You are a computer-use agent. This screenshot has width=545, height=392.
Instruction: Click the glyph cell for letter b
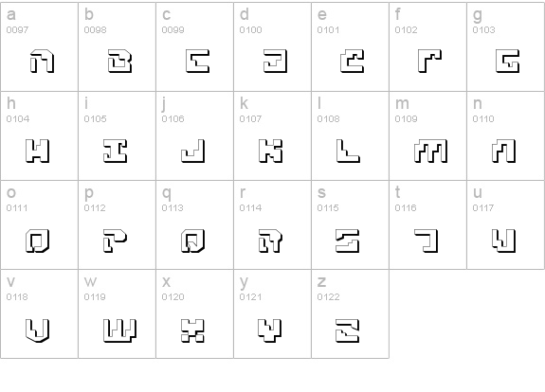click(x=120, y=62)
